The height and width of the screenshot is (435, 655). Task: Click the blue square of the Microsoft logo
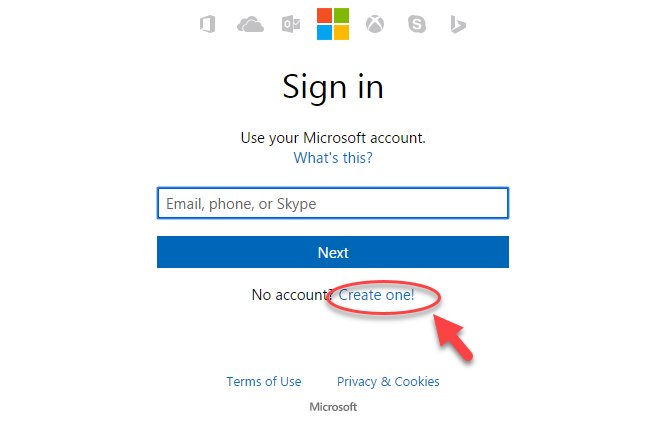(x=324, y=33)
